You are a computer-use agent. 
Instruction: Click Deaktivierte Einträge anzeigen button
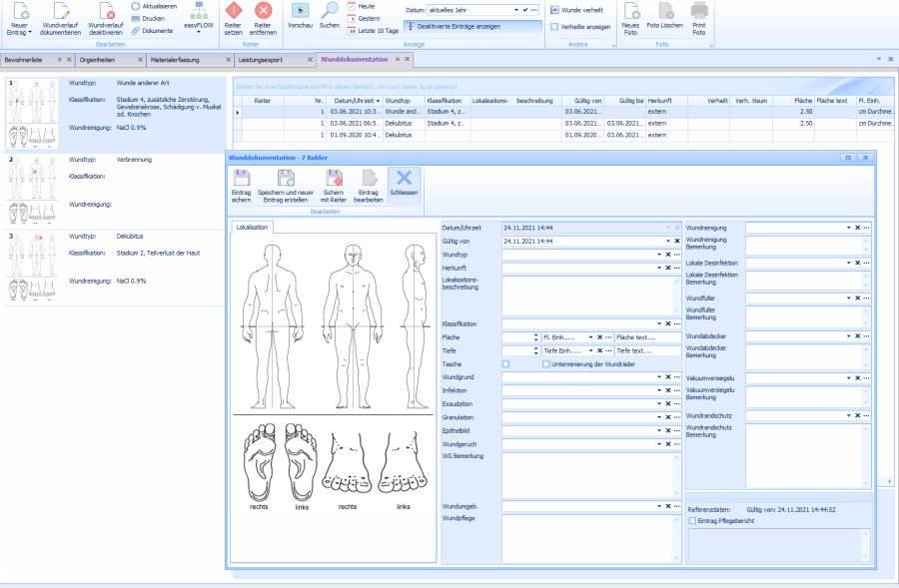(x=470, y=26)
